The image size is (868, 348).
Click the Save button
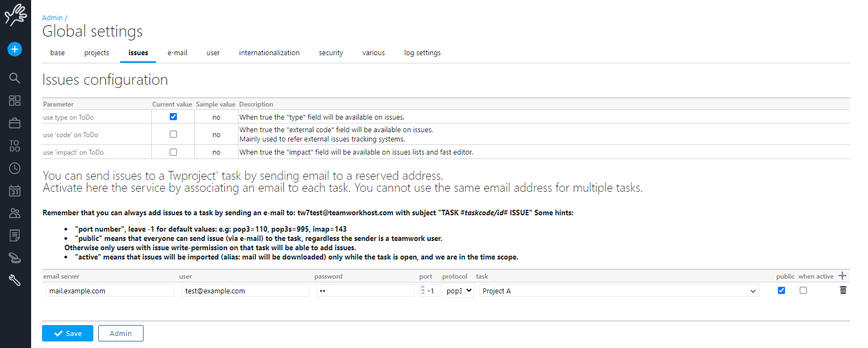(x=68, y=333)
